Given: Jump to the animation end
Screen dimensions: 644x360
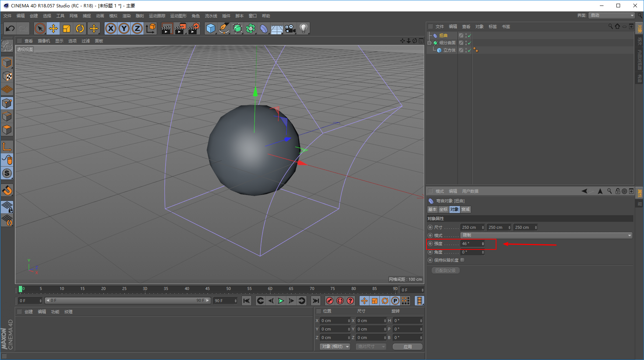Looking at the screenshot, I should (315, 301).
